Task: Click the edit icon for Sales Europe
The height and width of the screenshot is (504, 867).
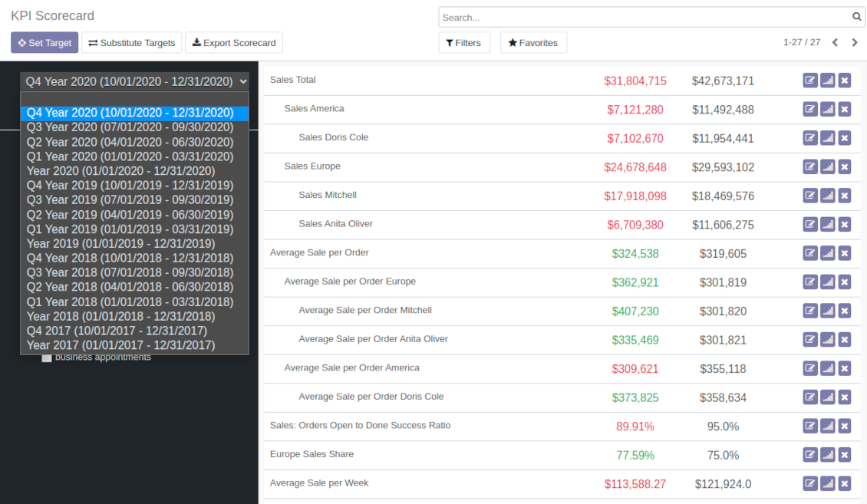Action: tap(810, 166)
